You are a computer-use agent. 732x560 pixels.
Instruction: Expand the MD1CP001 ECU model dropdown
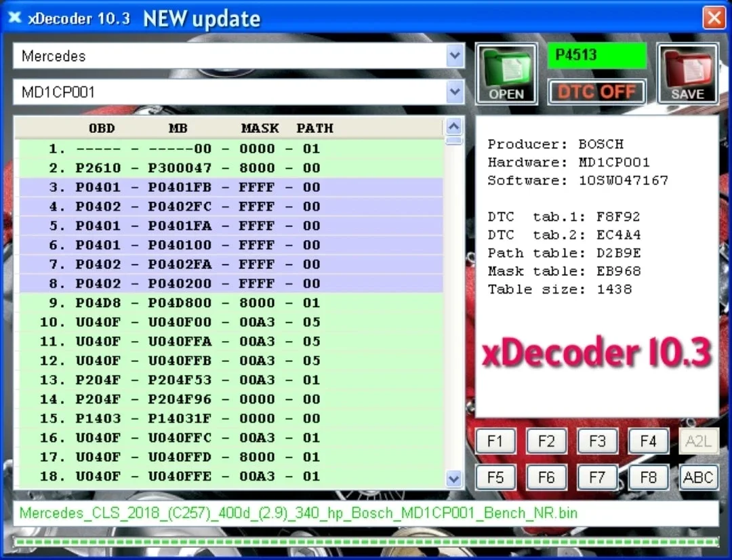click(x=455, y=92)
